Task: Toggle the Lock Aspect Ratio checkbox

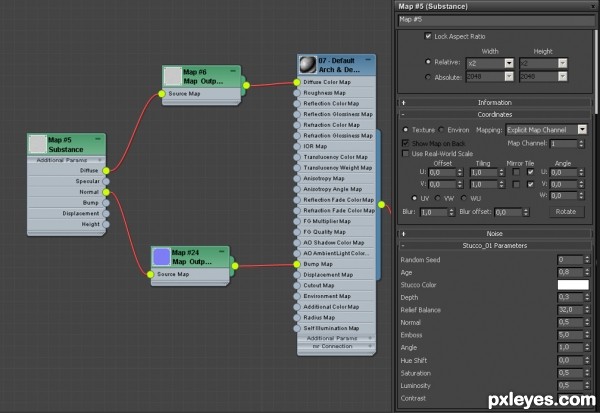Action: [x=428, y=36]
